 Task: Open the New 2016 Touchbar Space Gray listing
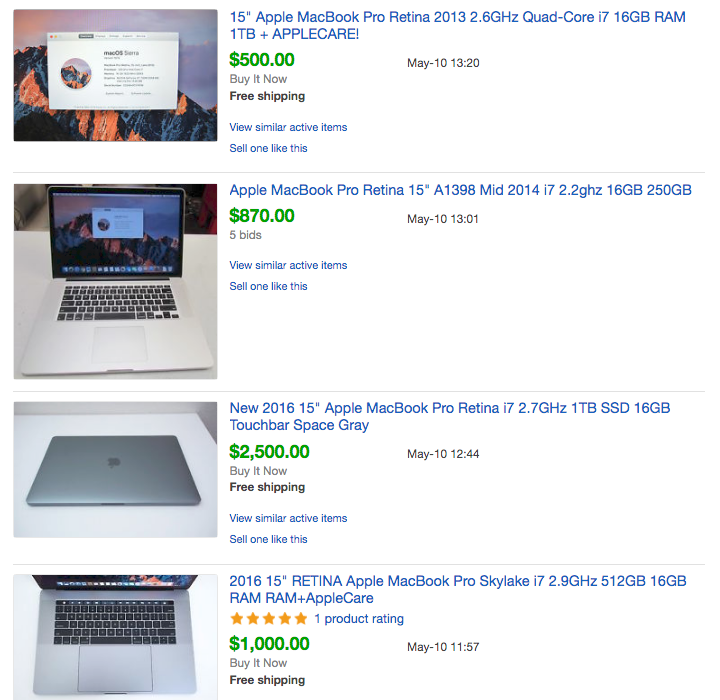pos(450,416)
